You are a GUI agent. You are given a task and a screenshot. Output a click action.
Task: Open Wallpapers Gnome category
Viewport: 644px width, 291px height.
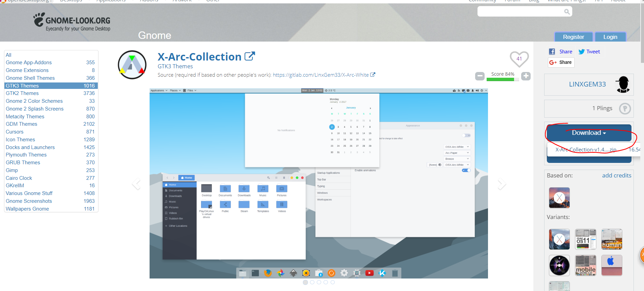click(x=27, y=209)
